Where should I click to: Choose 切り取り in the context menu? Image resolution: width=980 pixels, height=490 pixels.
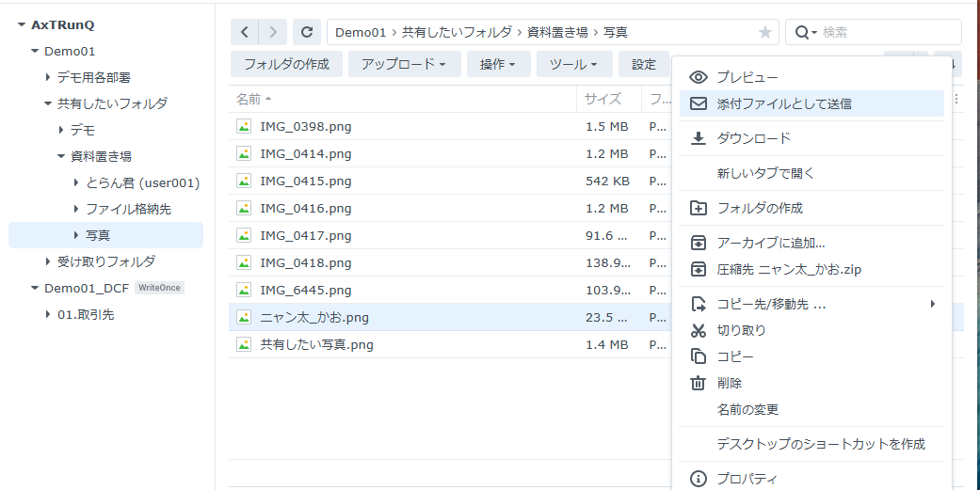811,330
